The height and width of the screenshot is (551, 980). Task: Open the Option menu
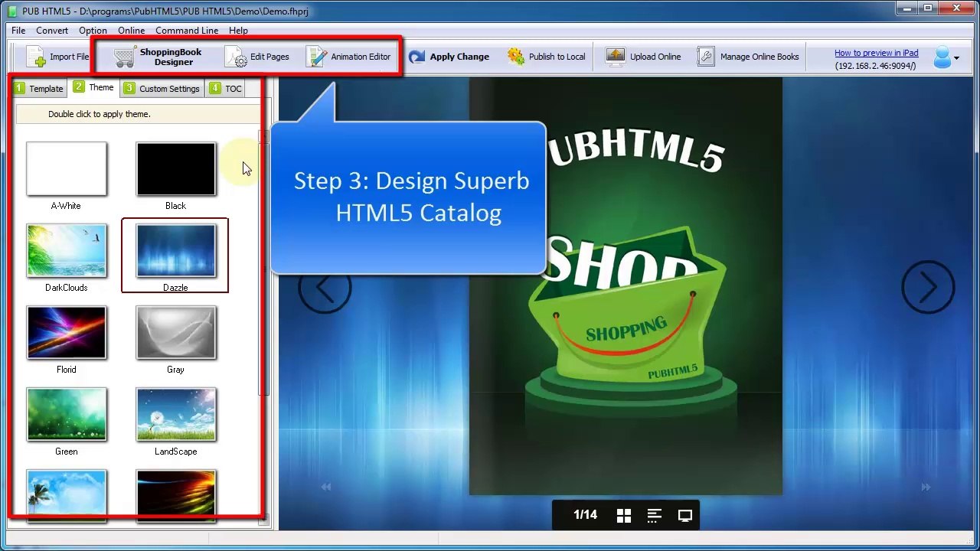[x=93, y=31]
